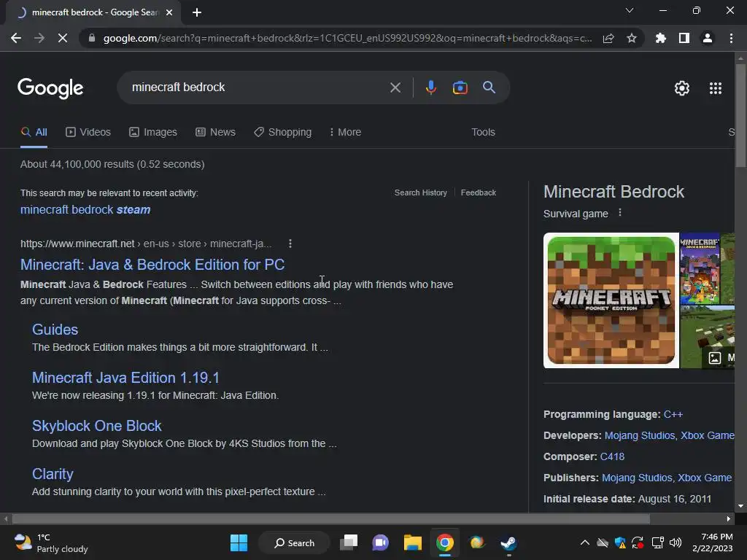Open the Clarity sitelink
The image size is (747, 560).
pyautogui.click(x=53, y=474)
